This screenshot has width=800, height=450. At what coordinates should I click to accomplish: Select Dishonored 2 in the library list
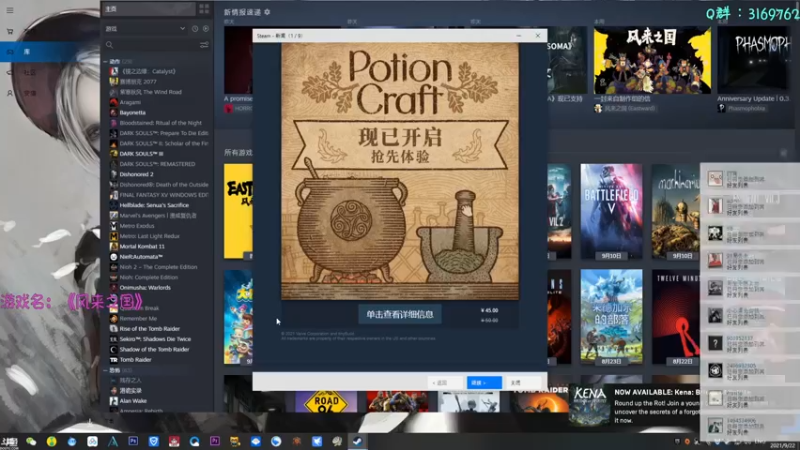tap(136, 174)
